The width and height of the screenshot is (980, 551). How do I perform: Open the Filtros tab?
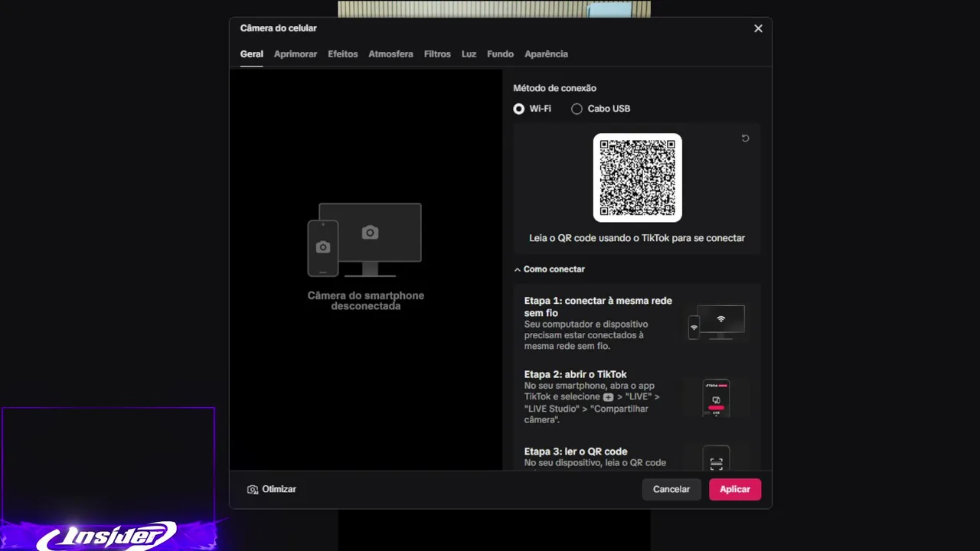pyautogui.click(x=437, y=54)
